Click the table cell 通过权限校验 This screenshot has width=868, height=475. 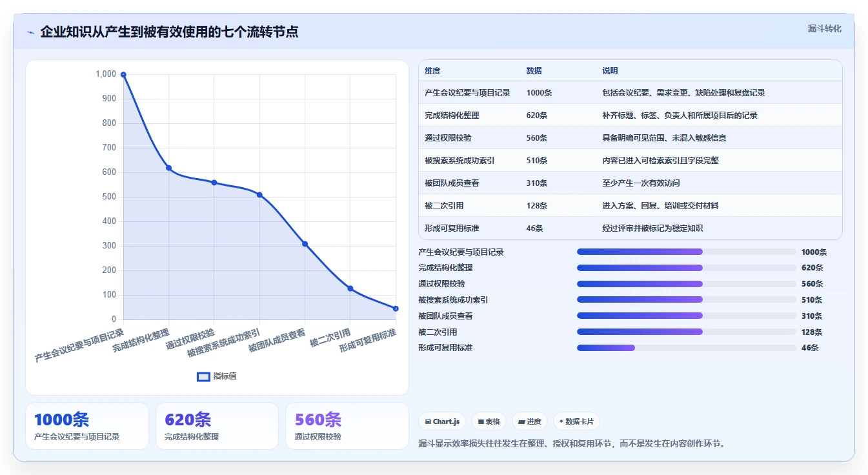click(448, 138)
